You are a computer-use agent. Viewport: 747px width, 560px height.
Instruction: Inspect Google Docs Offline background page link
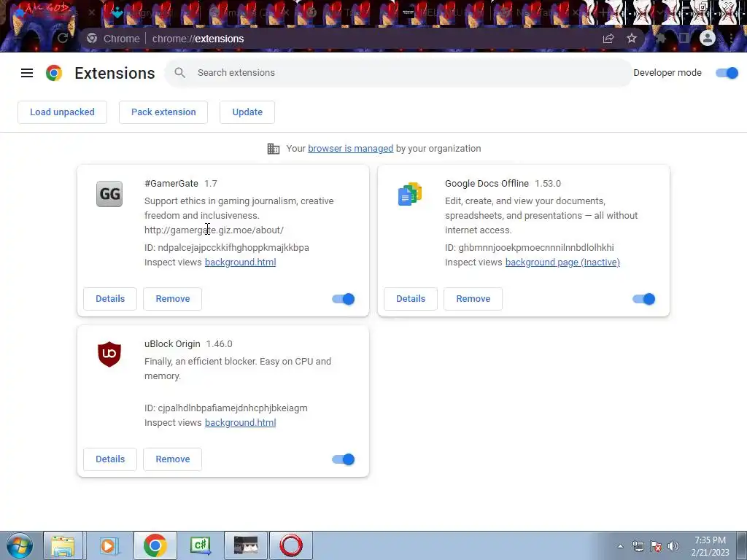562,262
